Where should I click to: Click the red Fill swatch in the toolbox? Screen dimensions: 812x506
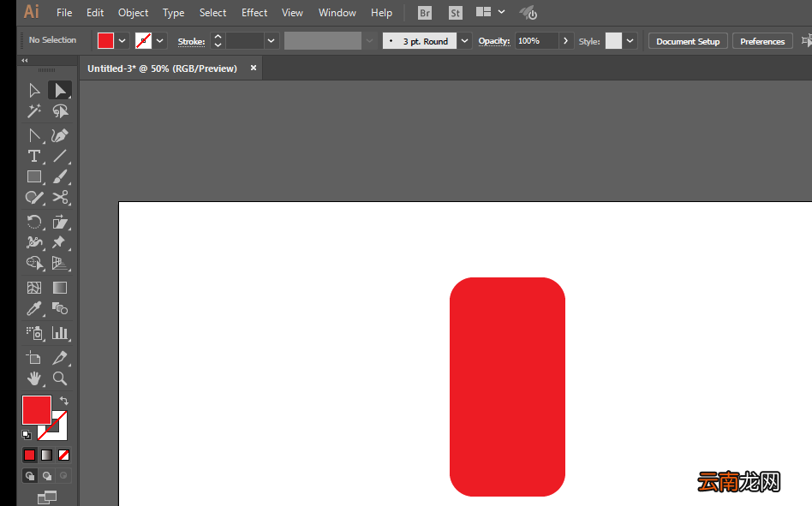pyautogui.click(x=37, y=410)
